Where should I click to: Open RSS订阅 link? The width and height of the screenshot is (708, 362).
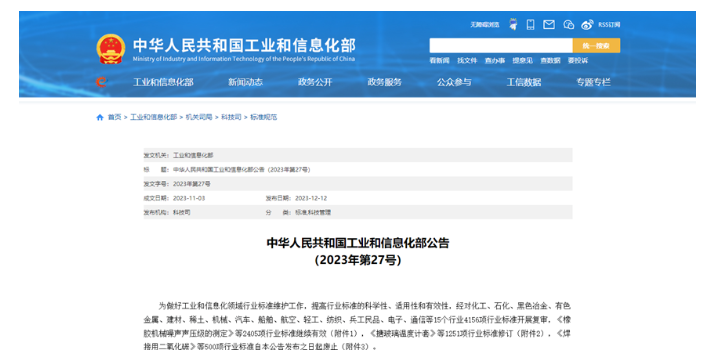[x=609, y=25]
